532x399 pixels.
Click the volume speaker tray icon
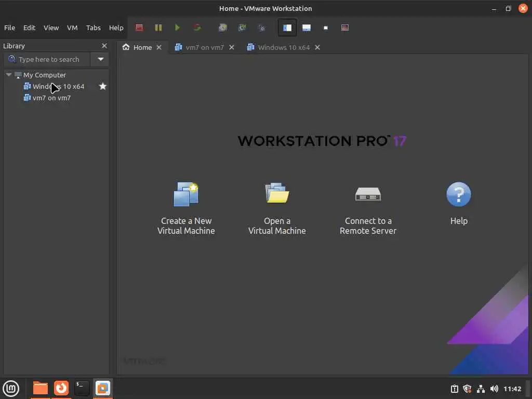494,389
